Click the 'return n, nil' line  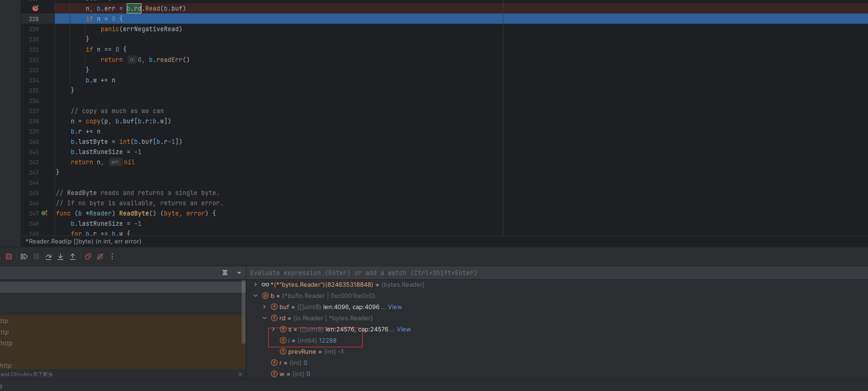(x=103, y=162)
